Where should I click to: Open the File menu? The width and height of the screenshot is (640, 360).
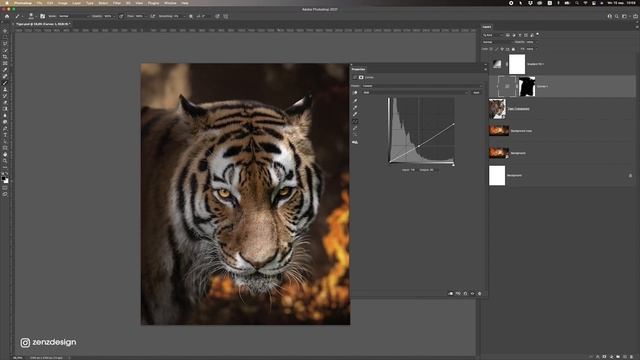coord(39,3)
